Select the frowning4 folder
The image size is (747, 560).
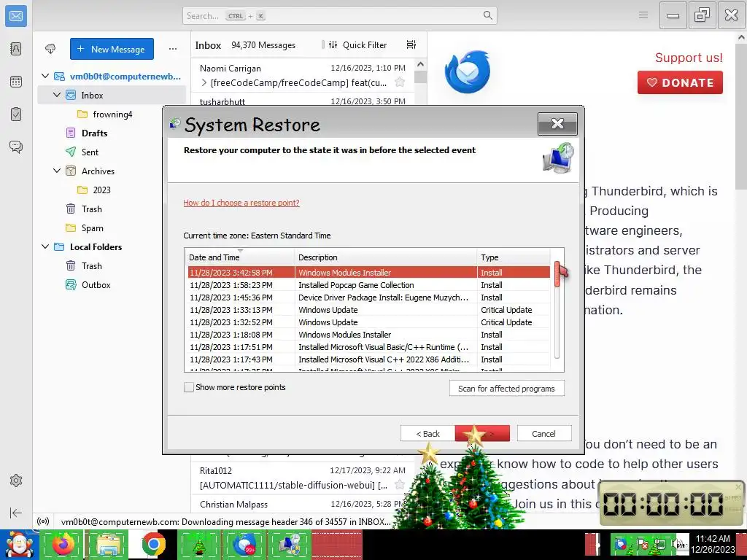(x=112, y=114)
